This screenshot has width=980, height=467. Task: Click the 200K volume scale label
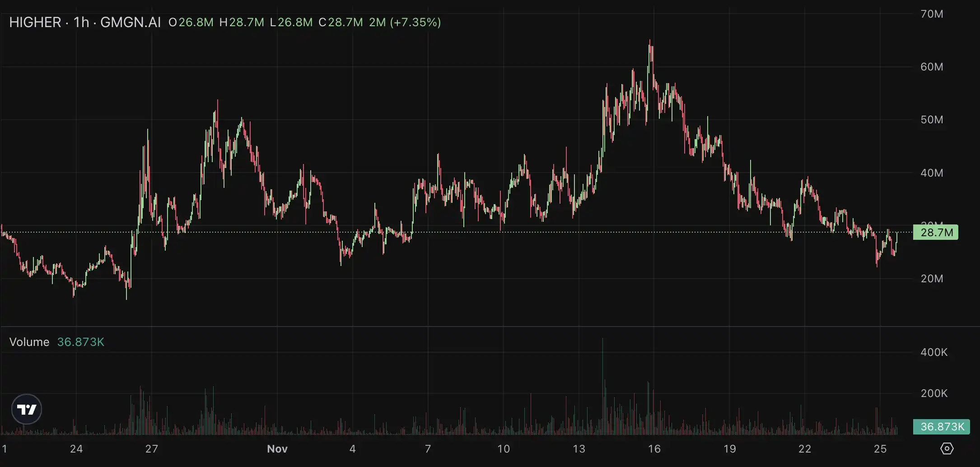(933, 393)
